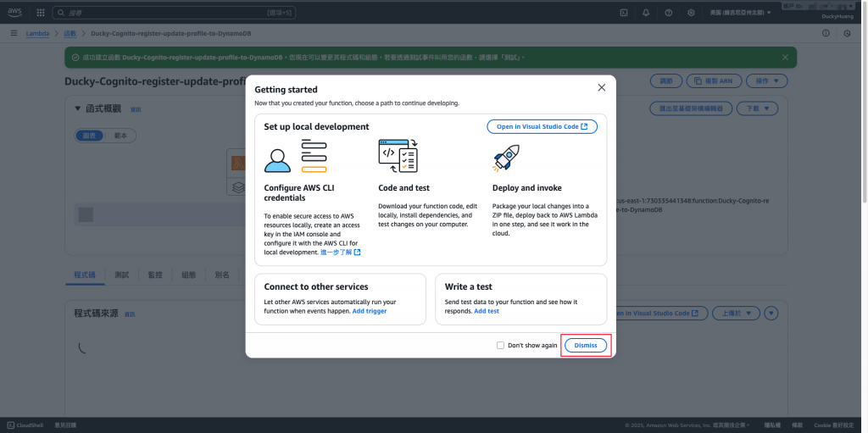Select the 圖表 diagram view toggle
868x433 pixels.
89,136
